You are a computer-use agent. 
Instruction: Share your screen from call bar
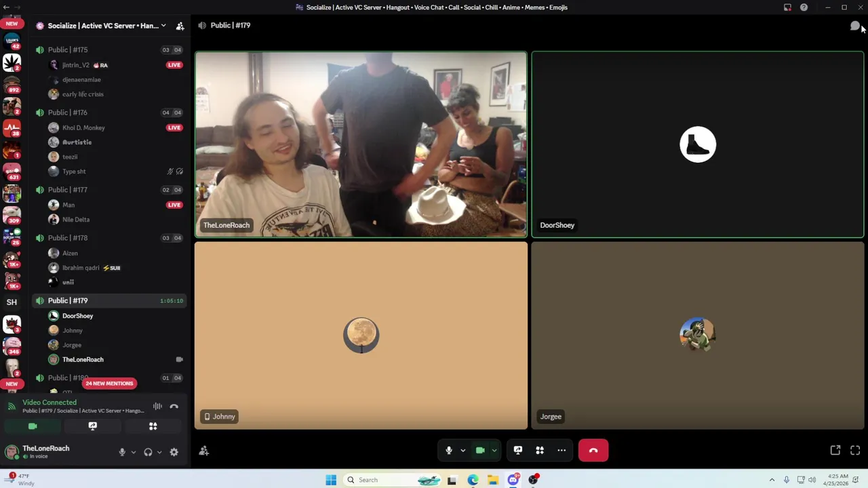[x=518, y=450]
